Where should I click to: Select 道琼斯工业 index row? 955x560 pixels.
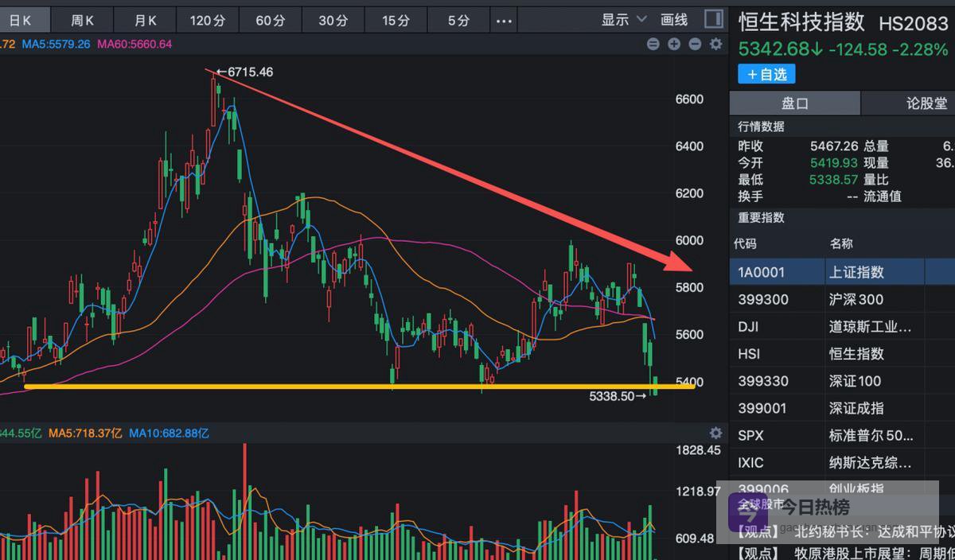[842, 326]
